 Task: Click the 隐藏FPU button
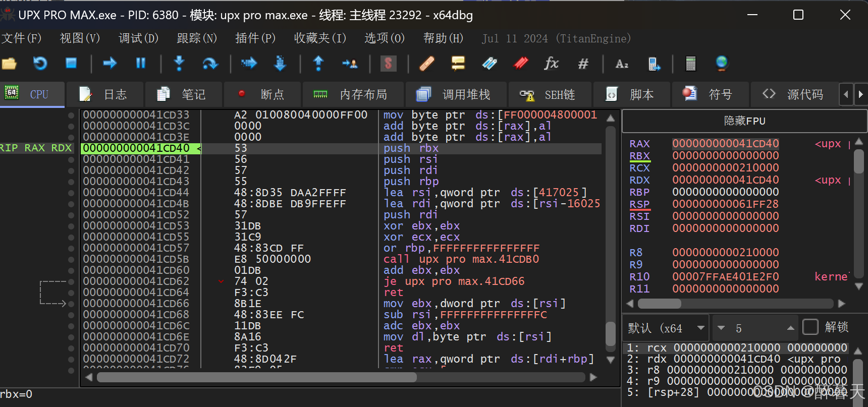tap(744, 121)
